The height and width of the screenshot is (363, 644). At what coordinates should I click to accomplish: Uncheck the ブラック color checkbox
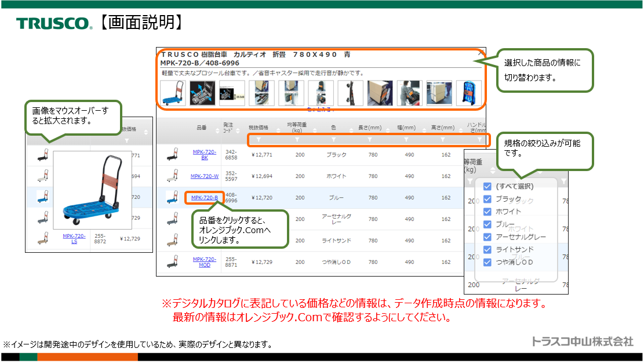(x=487, y=199)
